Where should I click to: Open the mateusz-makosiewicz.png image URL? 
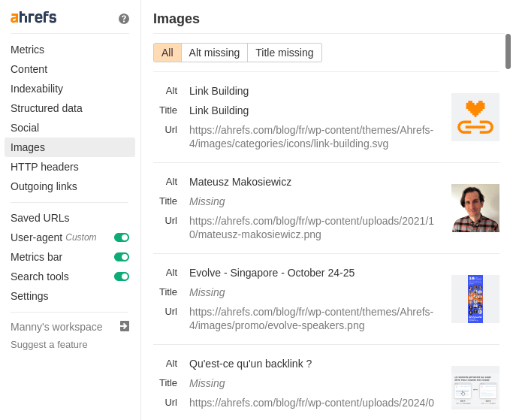(x=311, y=228)
